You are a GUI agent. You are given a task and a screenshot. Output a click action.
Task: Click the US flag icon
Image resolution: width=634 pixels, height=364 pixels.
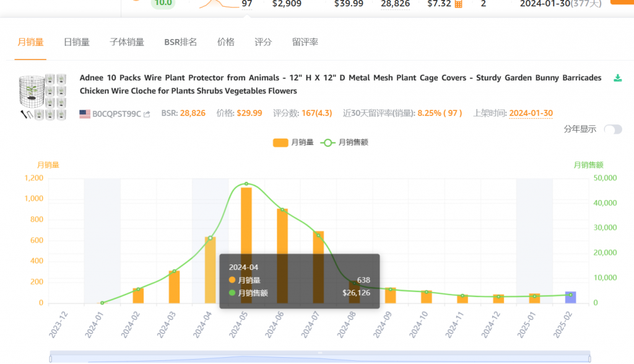85,114
